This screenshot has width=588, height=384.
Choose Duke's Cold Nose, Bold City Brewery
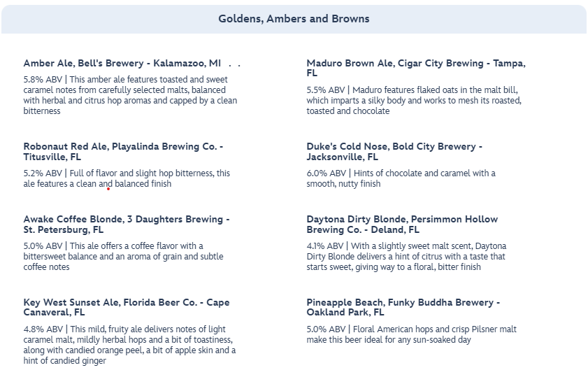394,152
